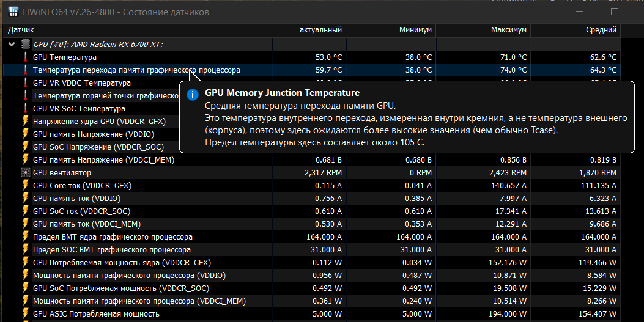Click the lightning icon for GPU Core ток (VDDCR_GFX)

[x=26, y=185]
